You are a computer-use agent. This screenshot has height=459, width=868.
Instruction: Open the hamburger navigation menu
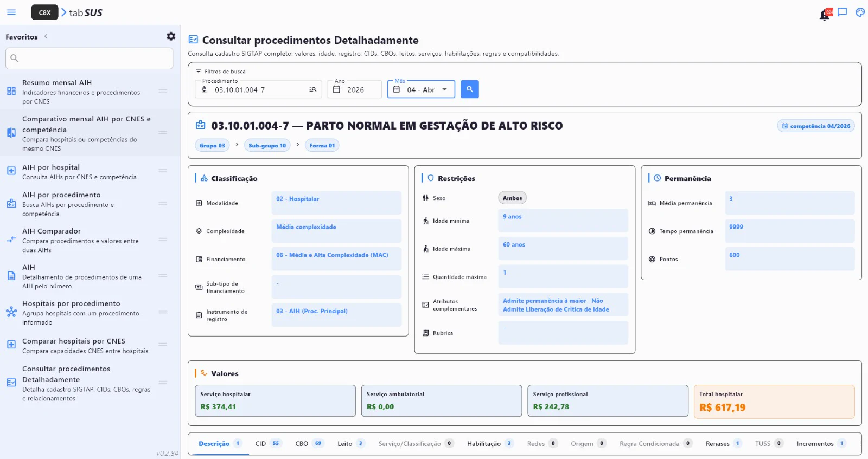(11, 12)
